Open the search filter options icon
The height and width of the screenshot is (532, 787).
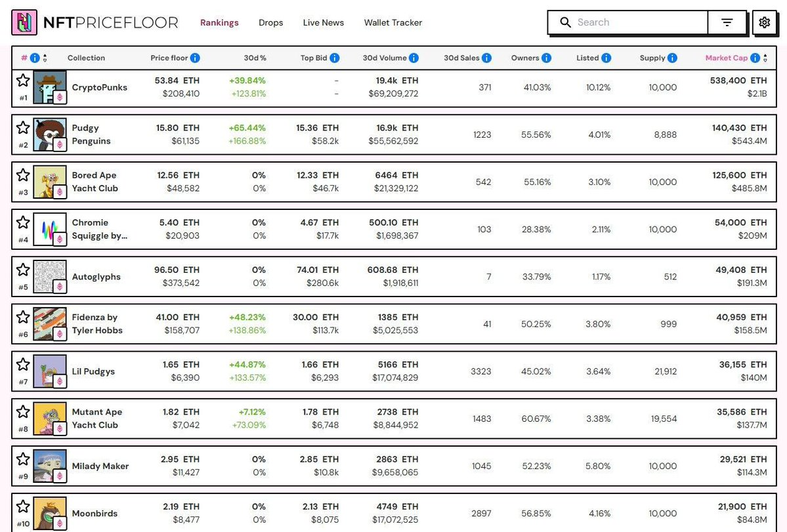click(x=727, y=22)
